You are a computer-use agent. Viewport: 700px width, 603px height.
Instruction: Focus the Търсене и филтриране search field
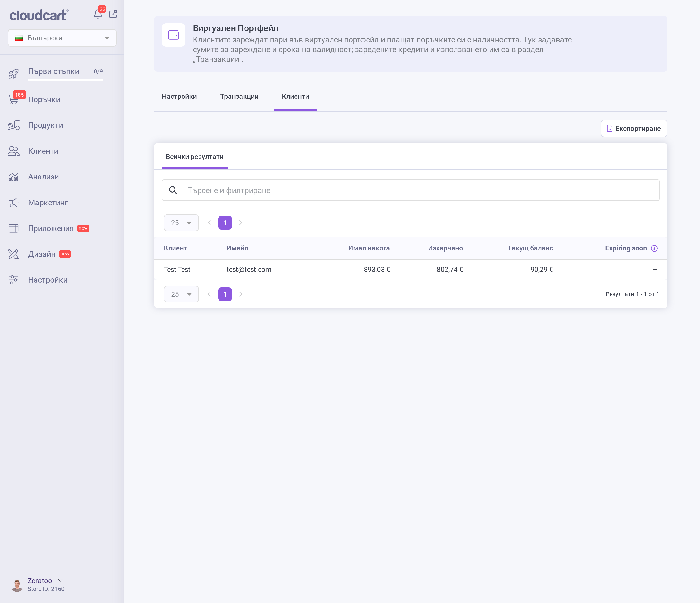point(411,190)
